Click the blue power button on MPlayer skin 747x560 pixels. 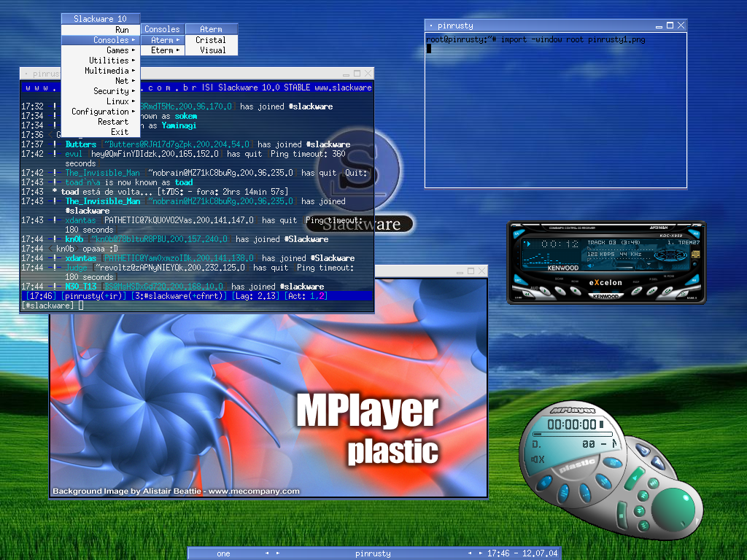[x=643, y=451]
